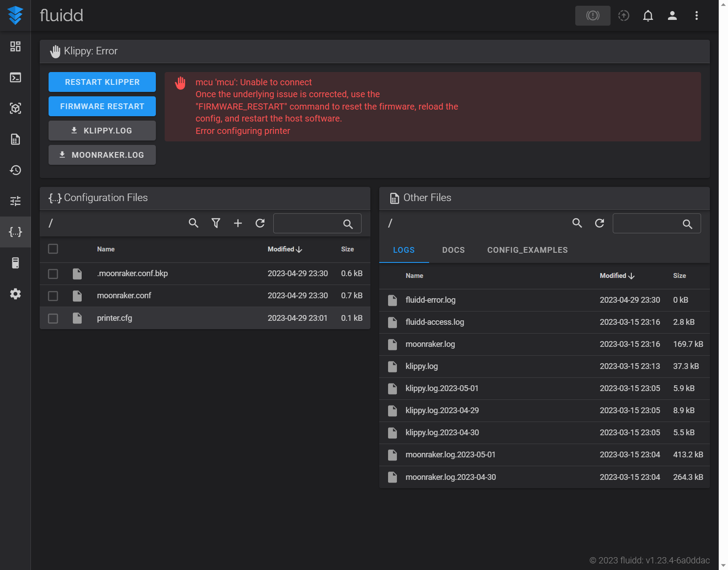Toggle the select-all checkbox in Configuration Files
Viewport: 728px width, 570px height.
pos(53,249)
